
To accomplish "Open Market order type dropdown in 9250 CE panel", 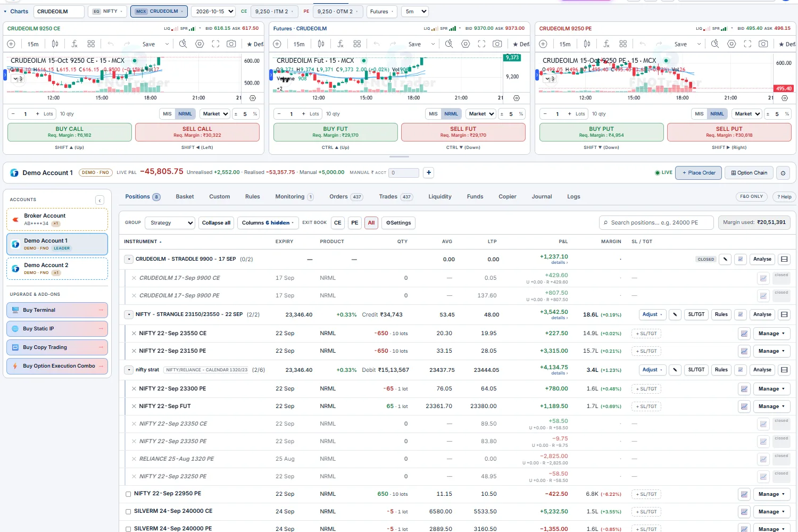I will pos(215,114).
